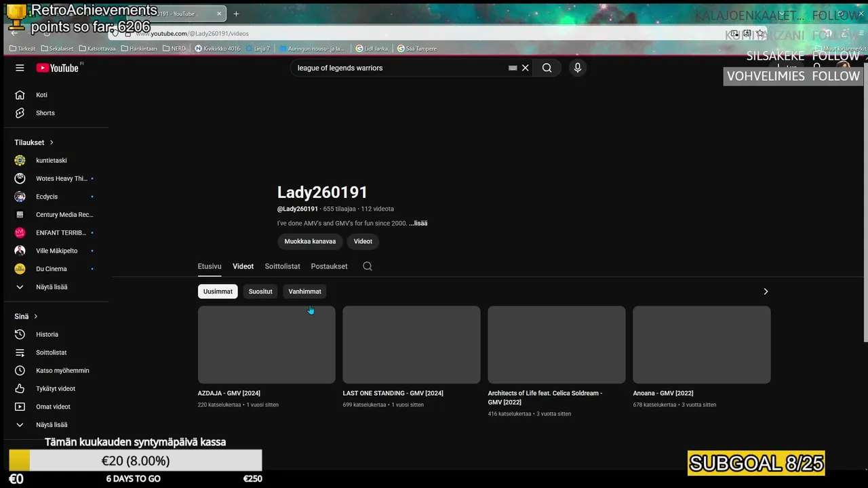The width and height of the screenshot is (868, 488).
Task: Open Auringon nousu- ja la... bookmark
Action: pyautogui.click(x=311, y=49)
